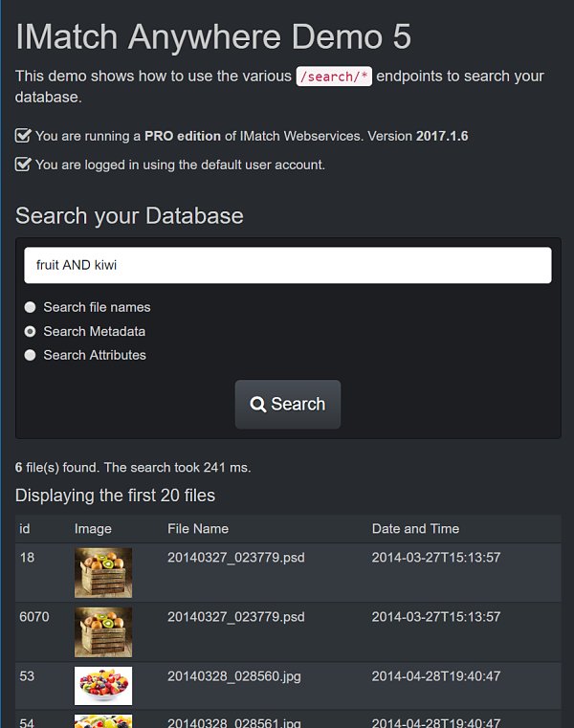Image resolution: width=574 pixels, height=728 pixels.
Task: Click file name 20140327_023779.psd in row 18
Action: click(236, 557)
